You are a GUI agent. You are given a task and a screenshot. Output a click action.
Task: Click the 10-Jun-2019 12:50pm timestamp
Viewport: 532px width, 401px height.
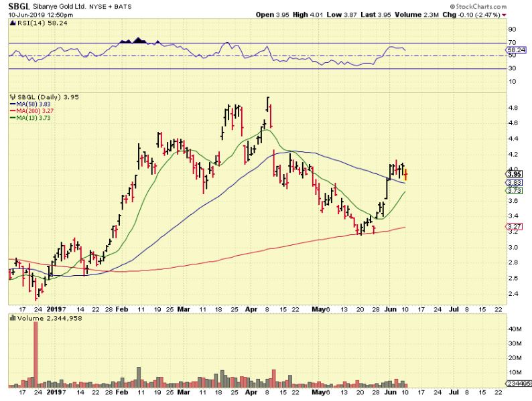[x=41, y=15]
